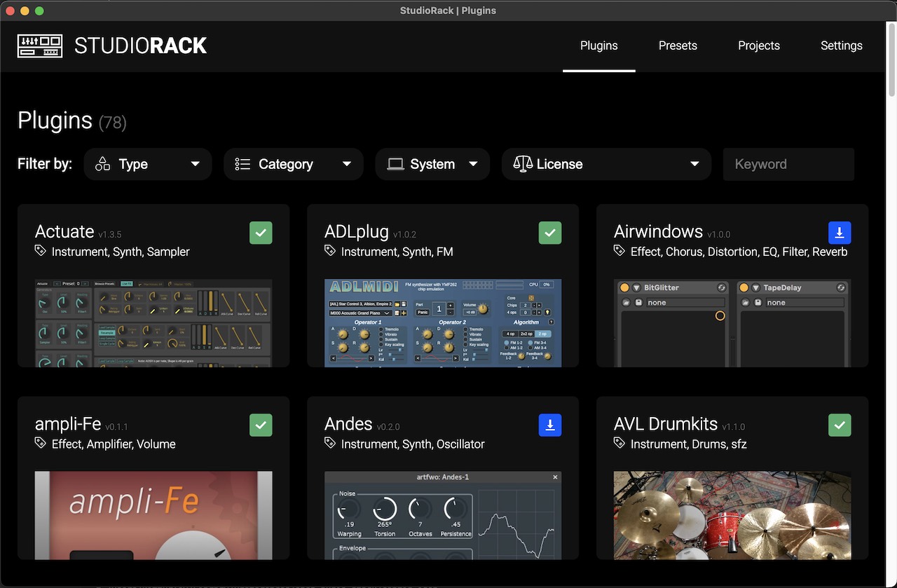Switch to the Plugins tab
Image resolution: width=897 pixels, height=588 pixels.
tap(599, 46)
